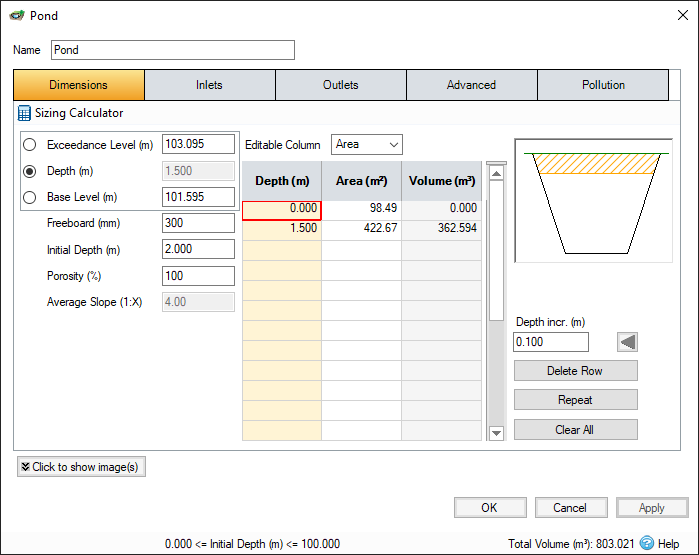Switch to the Inlets tab
Screen dimensions: 699x555
tap(210, 85)
